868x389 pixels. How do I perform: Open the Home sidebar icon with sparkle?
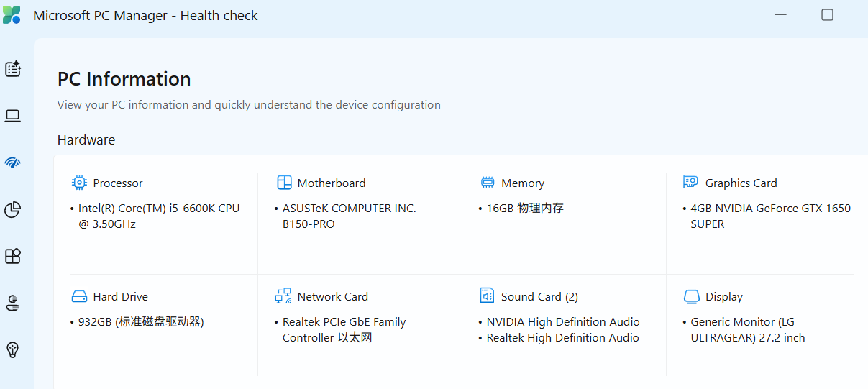(13, 69)
